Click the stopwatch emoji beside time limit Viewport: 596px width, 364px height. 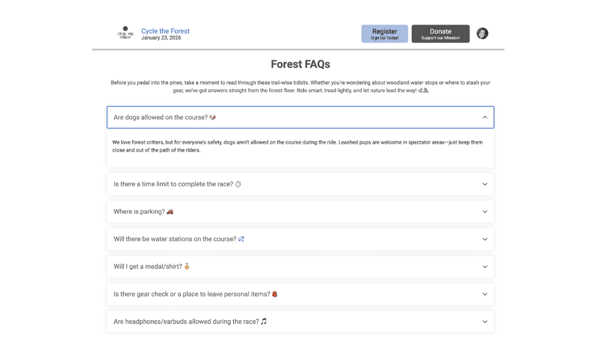point(238,184)
